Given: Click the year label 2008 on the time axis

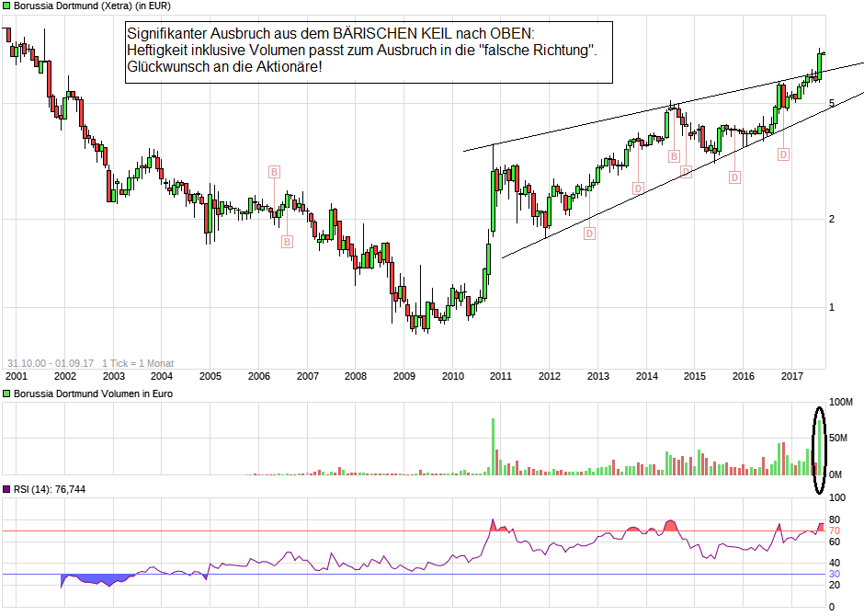Looking at the screenshot, I should (x=356, y=376).
